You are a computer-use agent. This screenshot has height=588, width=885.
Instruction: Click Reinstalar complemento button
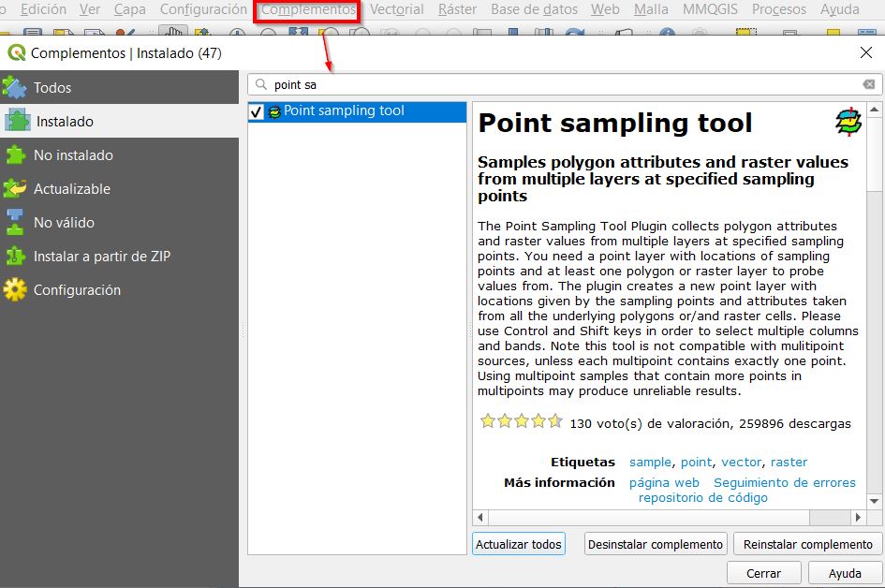point(807,544)
